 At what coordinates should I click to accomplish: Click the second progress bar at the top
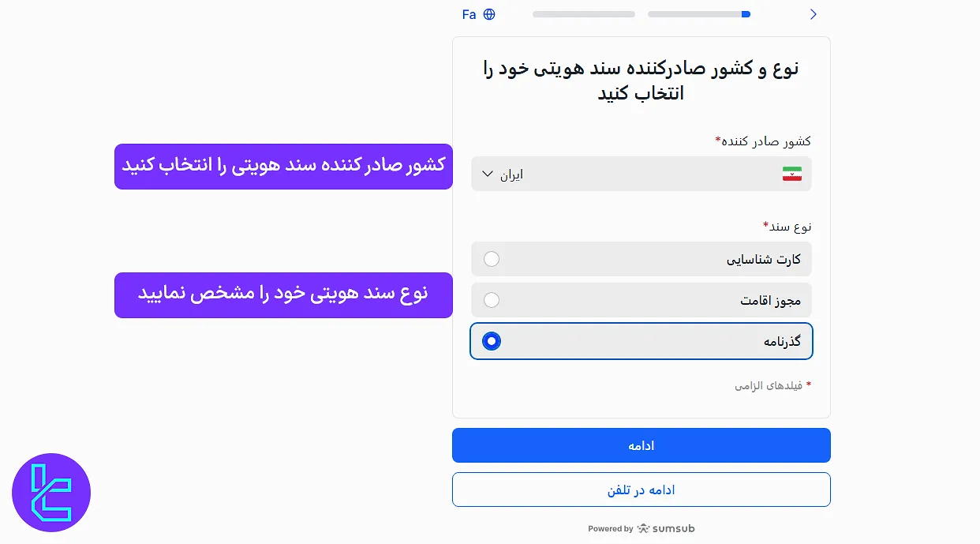pyautogui.click(x=699, y=13)
